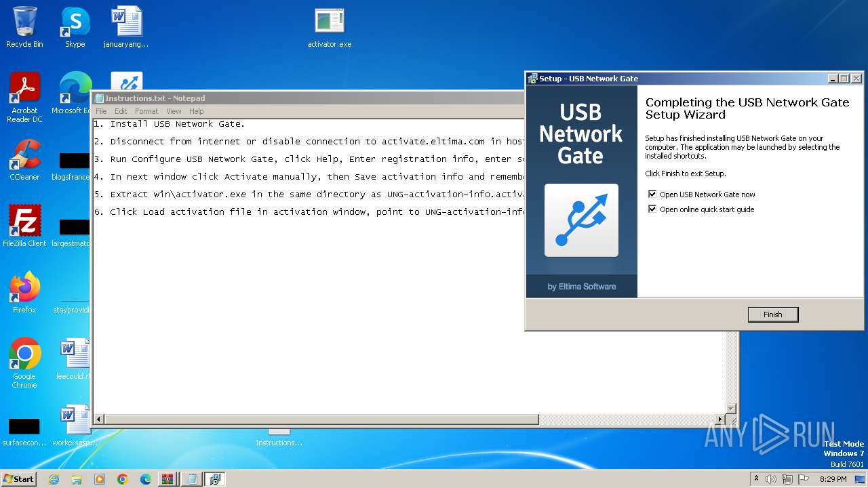Click line starting '6. Click Load activation'
The image size is (868, 488).
tap(309, 212)
